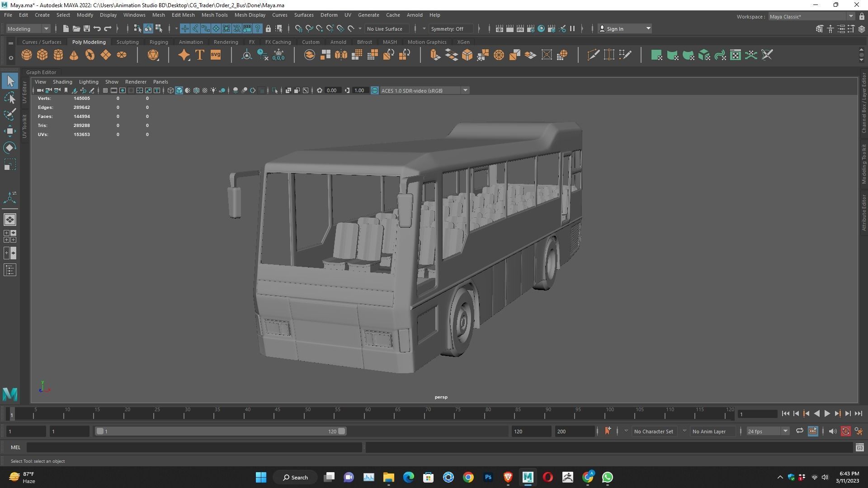Click the Polygon Type text tool
The image size is (868, 488).
199,55
